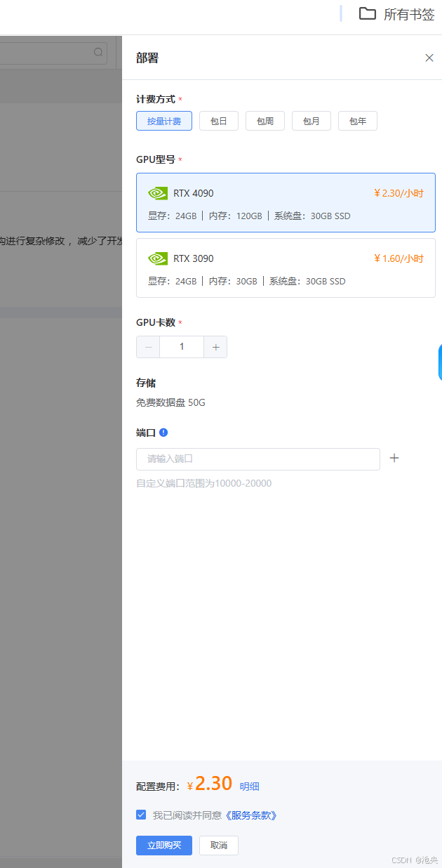This screenshot has width=442, height=868.
Task: Click the 立即购买 button
Action: 164,846
